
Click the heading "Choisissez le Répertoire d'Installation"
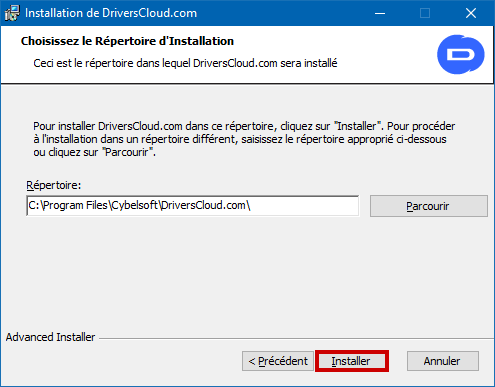point(127,41)
